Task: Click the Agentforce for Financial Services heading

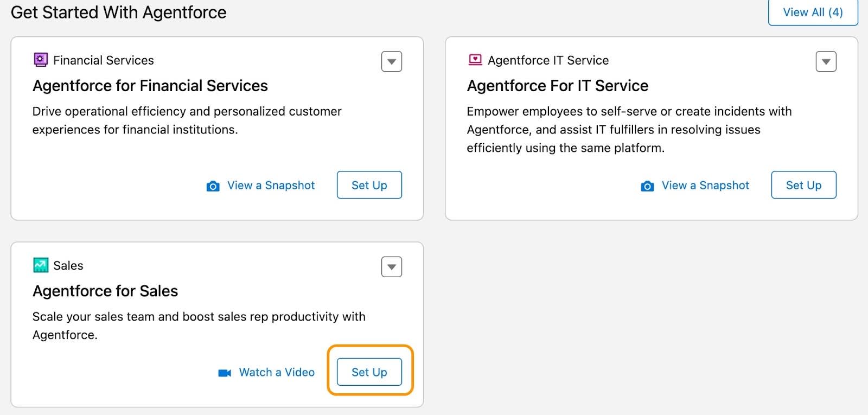Action: (150, 86)
